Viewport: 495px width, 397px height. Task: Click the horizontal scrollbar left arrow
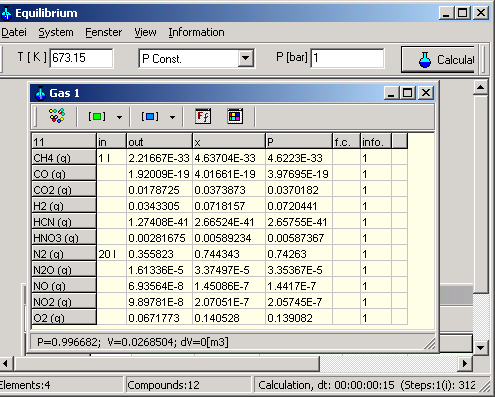[x=6, y=363]
